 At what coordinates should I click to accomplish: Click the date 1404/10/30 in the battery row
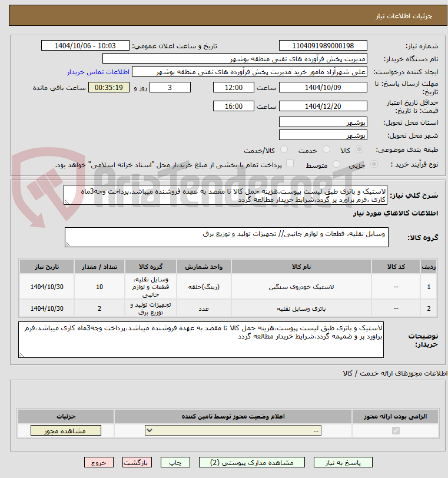[47, 309]
